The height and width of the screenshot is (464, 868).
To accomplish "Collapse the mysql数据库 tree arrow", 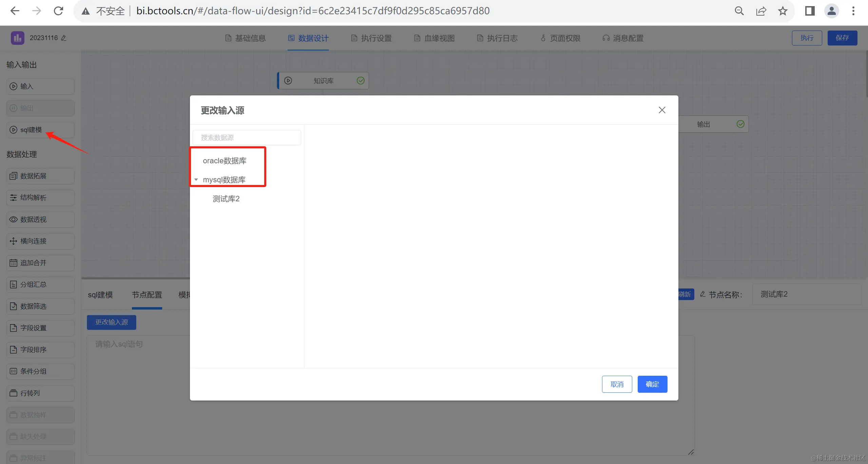I will (x=196, y=180).
